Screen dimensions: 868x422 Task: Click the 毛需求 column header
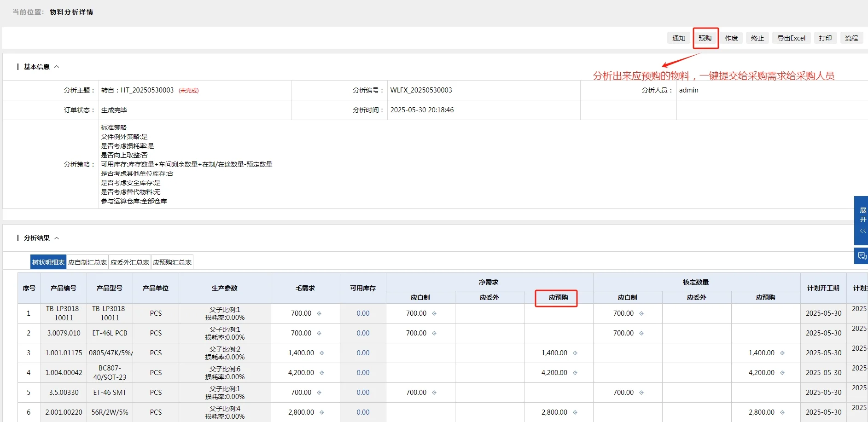(305, 288)
